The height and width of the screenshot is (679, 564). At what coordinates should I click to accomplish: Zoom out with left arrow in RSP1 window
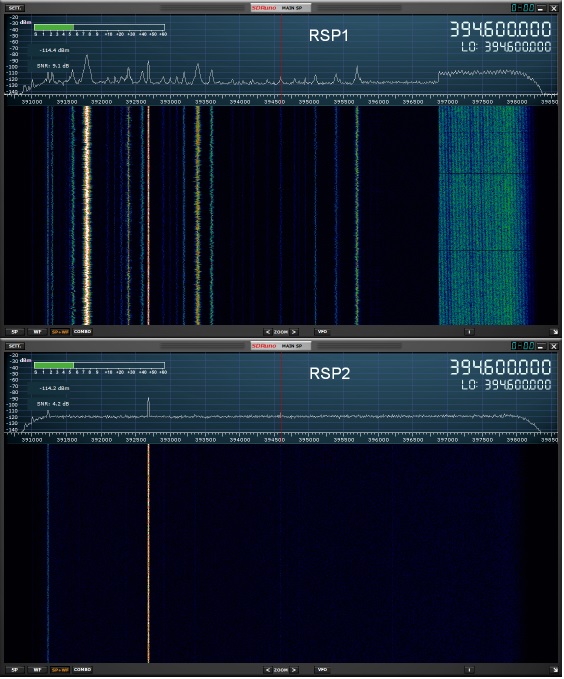click(x=268, y=332)
